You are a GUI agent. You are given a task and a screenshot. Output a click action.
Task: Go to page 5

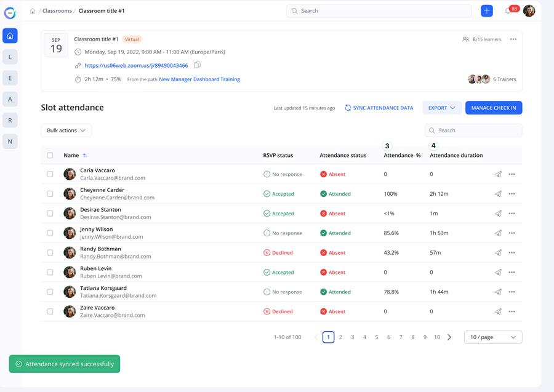tap(377, 337)
